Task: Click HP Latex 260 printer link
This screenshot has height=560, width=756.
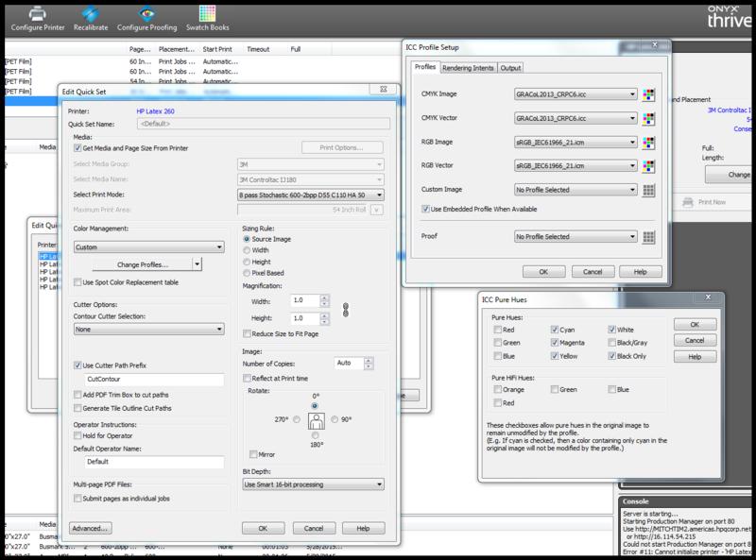Action: pos(155,111)
